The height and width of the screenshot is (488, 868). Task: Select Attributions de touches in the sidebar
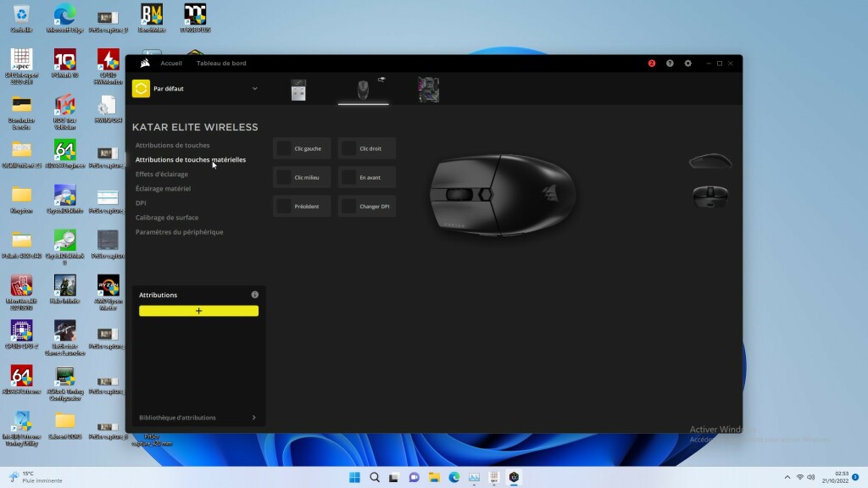tap(173, 146)
